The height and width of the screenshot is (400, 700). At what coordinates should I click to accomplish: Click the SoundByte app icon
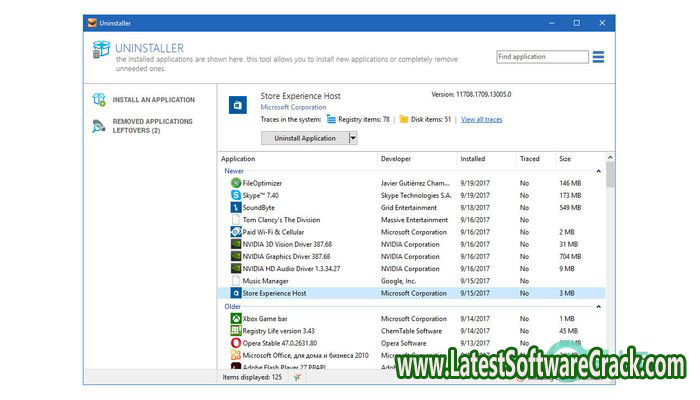(236, 208)
